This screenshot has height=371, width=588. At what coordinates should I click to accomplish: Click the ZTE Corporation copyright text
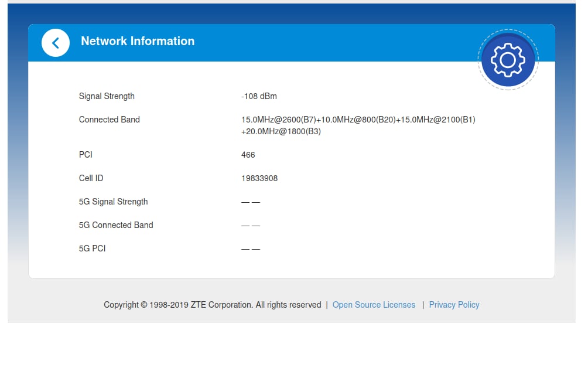(213, 305)
